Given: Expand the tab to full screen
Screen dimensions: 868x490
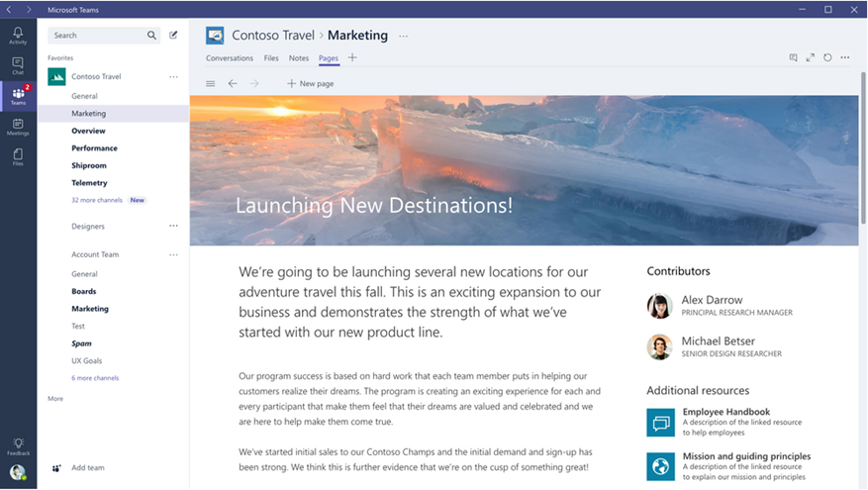Looking at the screenshot, I should pyautogui.click(x=811, y=57).
